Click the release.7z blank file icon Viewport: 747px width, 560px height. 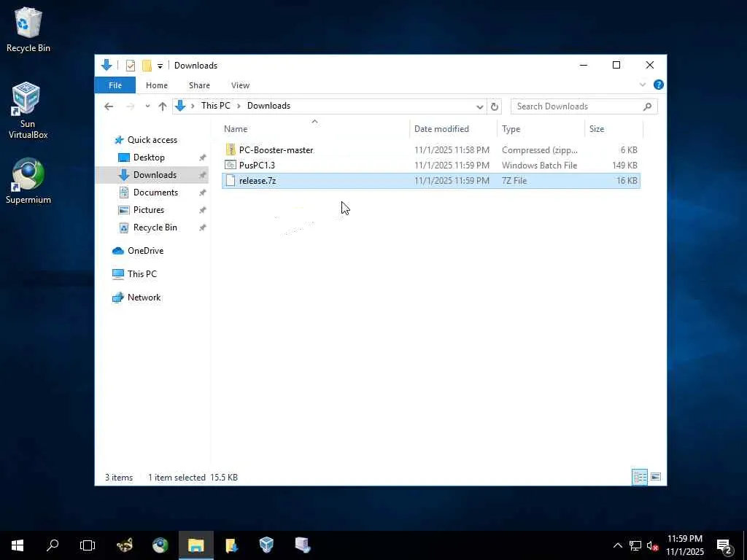(231, 181)
